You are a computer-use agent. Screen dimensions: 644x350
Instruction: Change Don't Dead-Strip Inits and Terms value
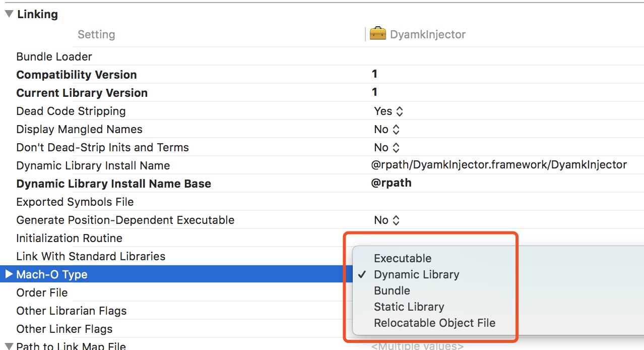pyautogui.click(x=387, y=147)
